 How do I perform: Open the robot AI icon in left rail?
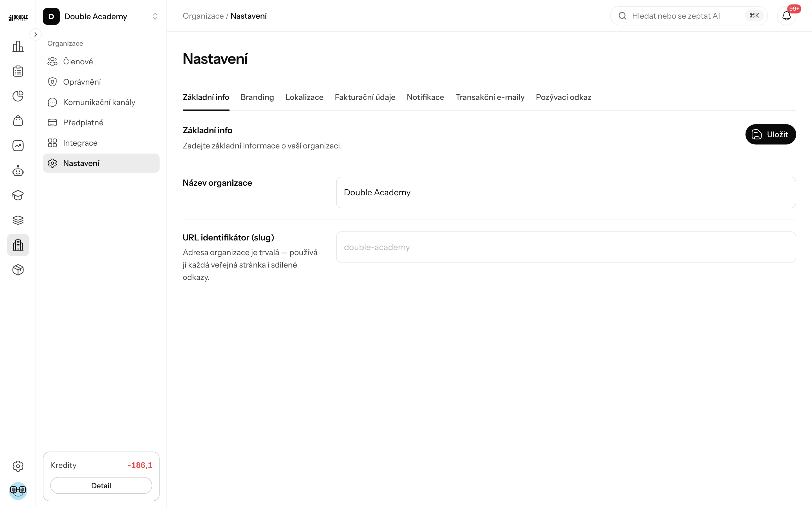pyautogui.click(x=18, y=171)
